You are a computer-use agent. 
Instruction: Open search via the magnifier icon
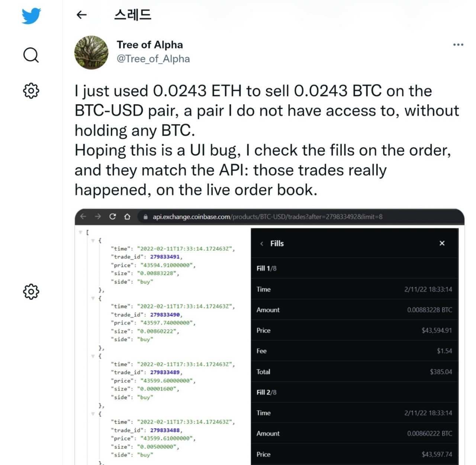[x=31, y=55]
